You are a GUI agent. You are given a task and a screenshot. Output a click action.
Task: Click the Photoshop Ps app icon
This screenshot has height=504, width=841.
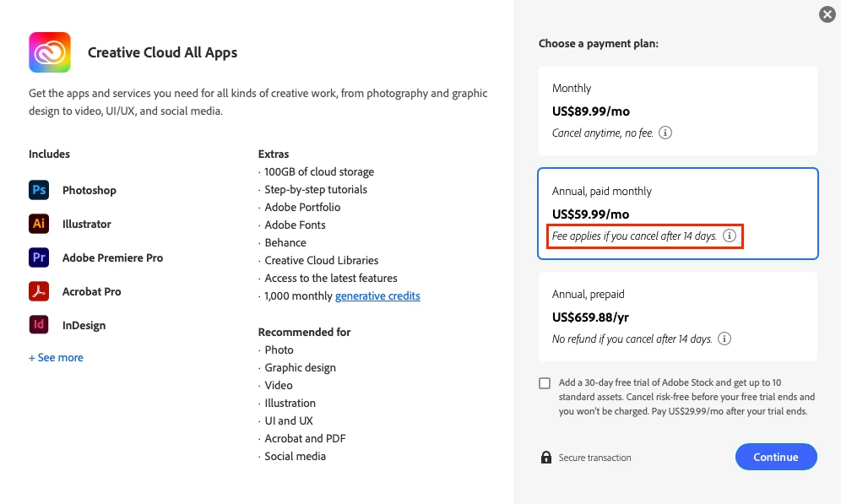(x=39, y=190)
